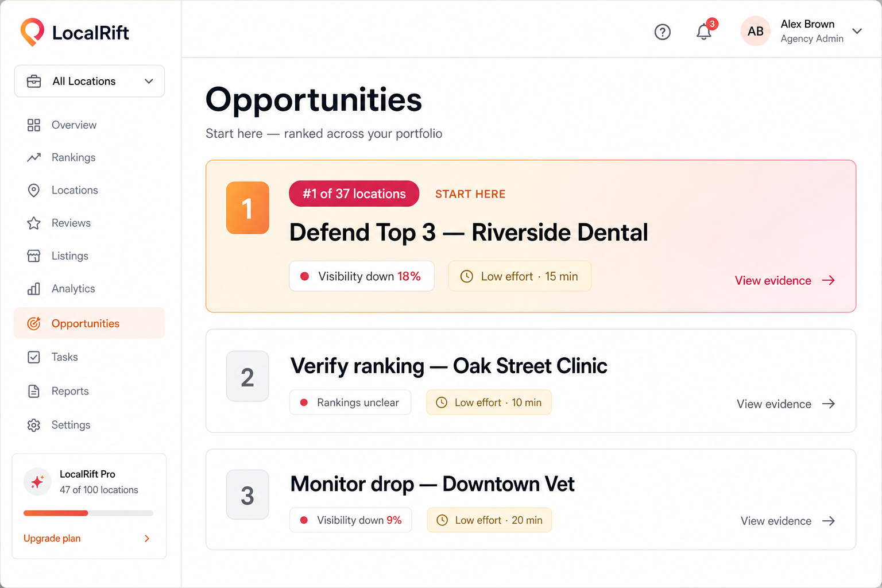Image resolution: width=882 pixels, height=588 pixels.
Task: Click the Analytics bar chart icon
Action: 34,288
